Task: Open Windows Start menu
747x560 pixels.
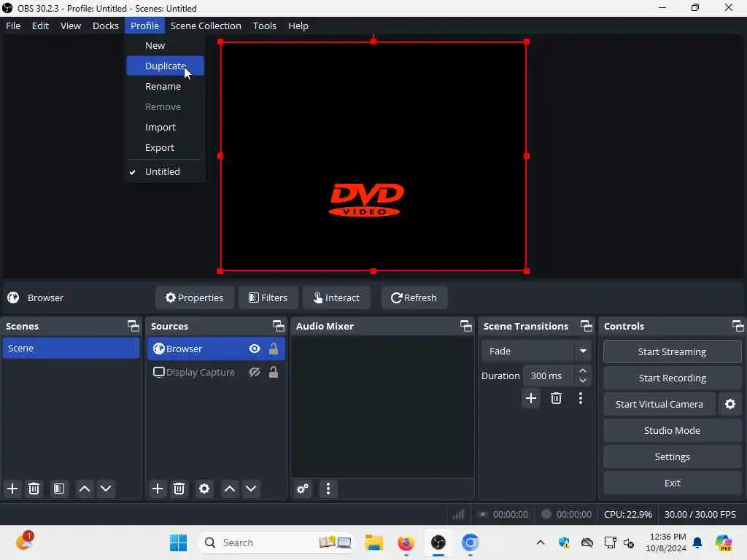Action: (178, 542)
